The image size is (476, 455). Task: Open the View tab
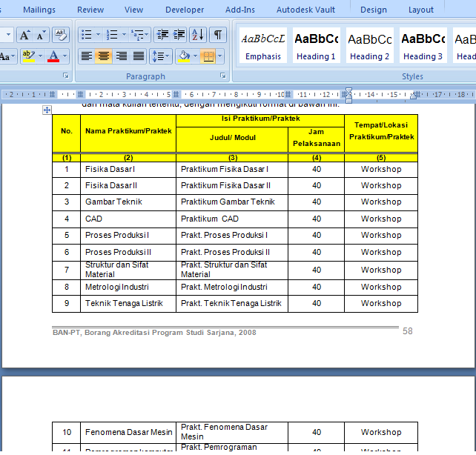pyautogui.click(x=133, y=10)
